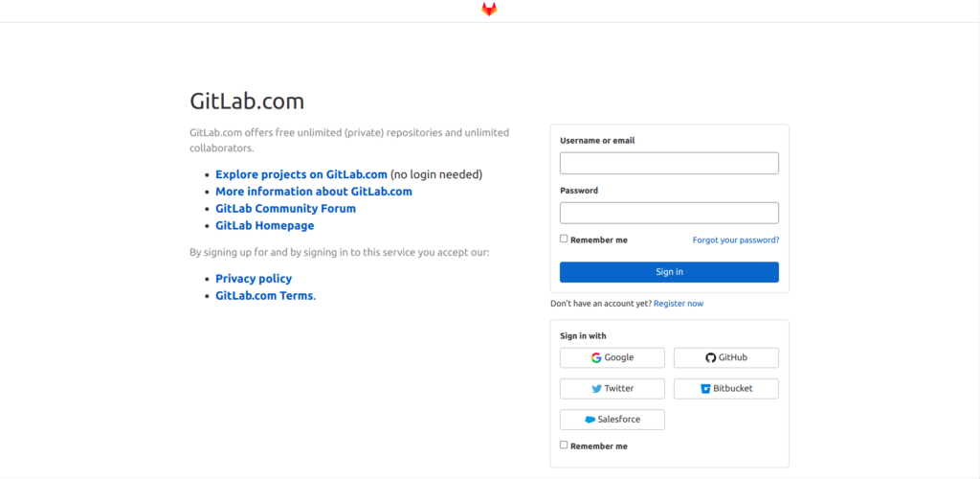
Task: Open the Privacy policy link
Action: tap(254, 278)
